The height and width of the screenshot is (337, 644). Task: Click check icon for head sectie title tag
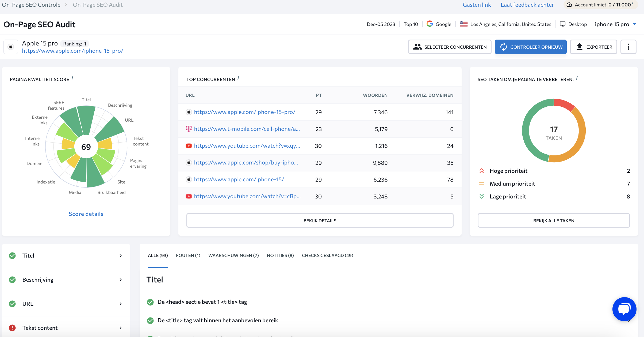pyautogui.click(x=150, y=302)
